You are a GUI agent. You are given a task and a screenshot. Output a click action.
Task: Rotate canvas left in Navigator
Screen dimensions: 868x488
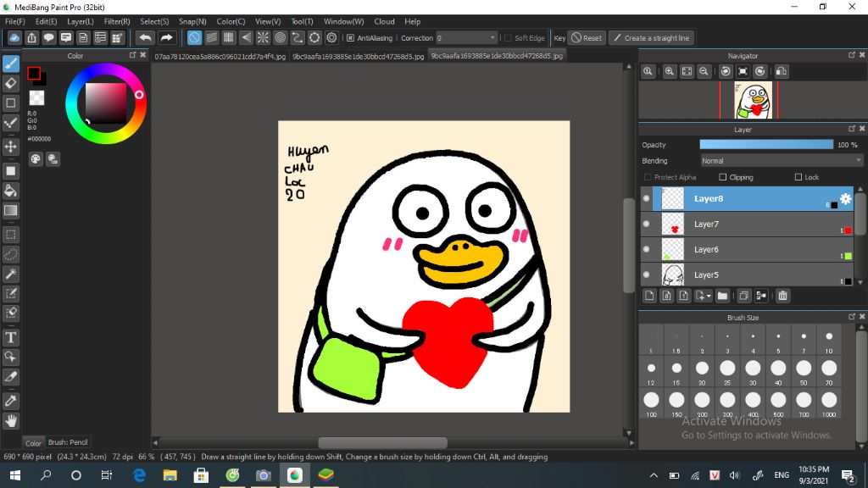pyautogui.click(x=726, y=71)
